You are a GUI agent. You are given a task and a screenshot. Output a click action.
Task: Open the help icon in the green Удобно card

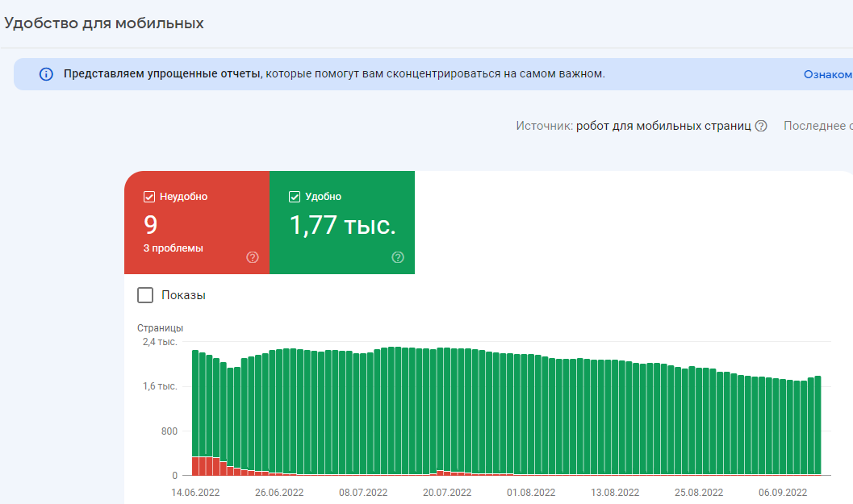(398, 257)
